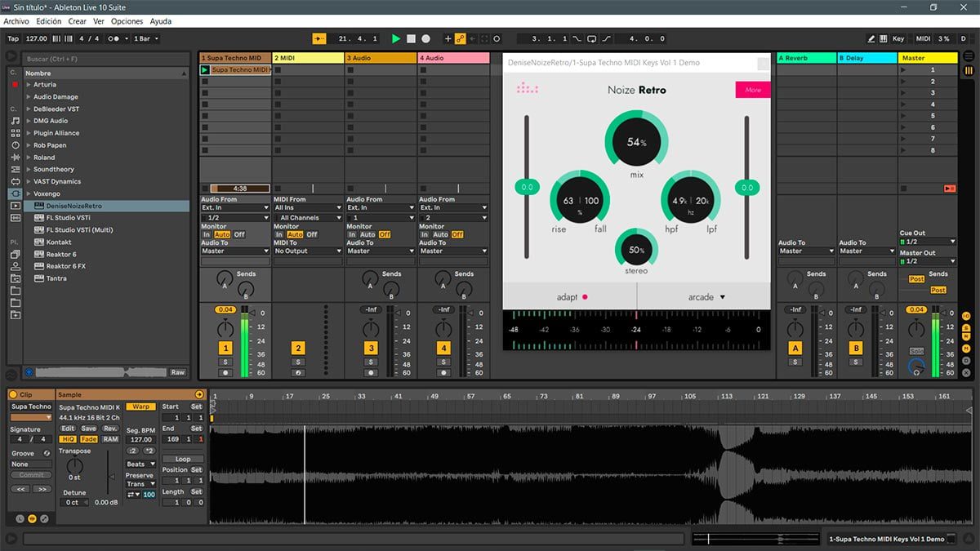Click the stereo knob in Noize Retro
Image resolution: width=980 pixels, height=551 pixels.
pos(636,250)
